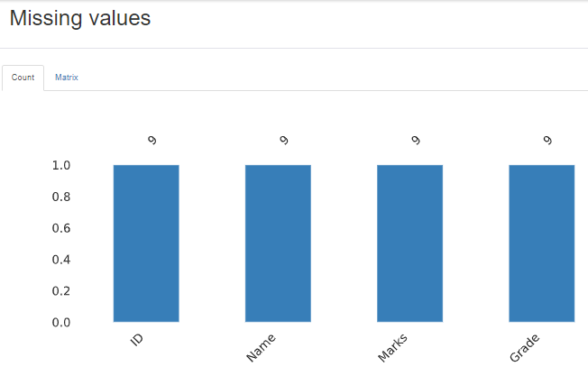The height and width of the screenshot is (385, 588).
Task: Click the Grade axis label
Action: click(525, 348)
